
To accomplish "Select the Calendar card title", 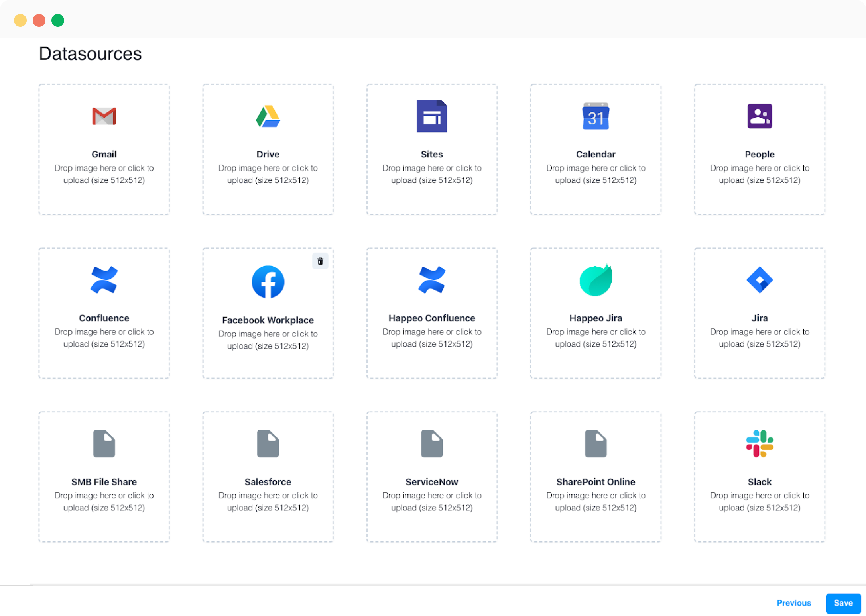I will [596, 154].
